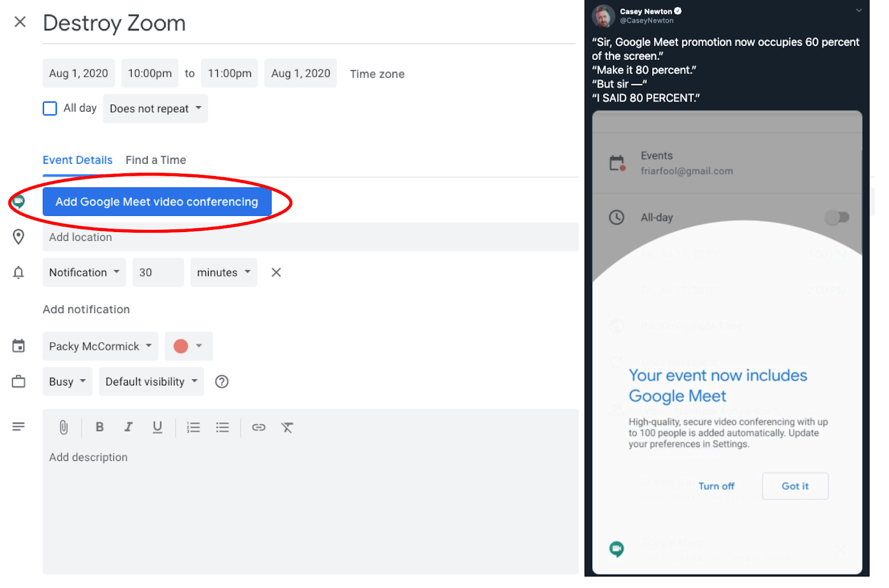The height and width of the screenshot is (588, 889).
Task: Click the Events calendar icon in phone screenshot
Action: pos(617,163)
